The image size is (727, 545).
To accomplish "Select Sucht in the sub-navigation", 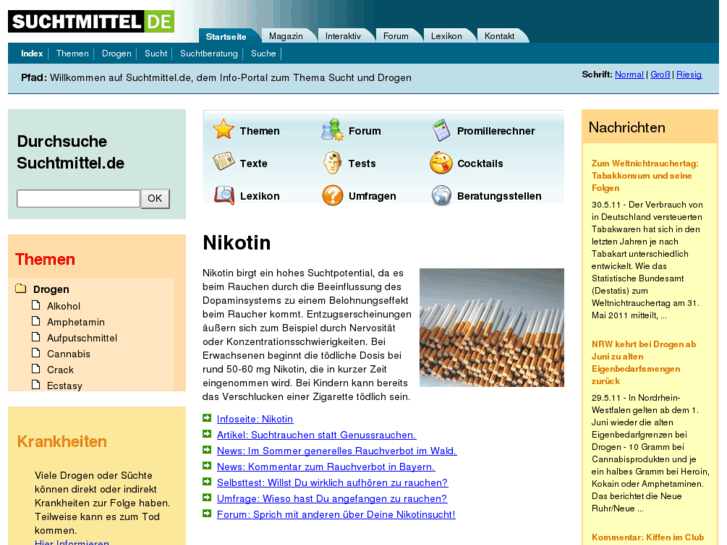I will tap(156, 54).
